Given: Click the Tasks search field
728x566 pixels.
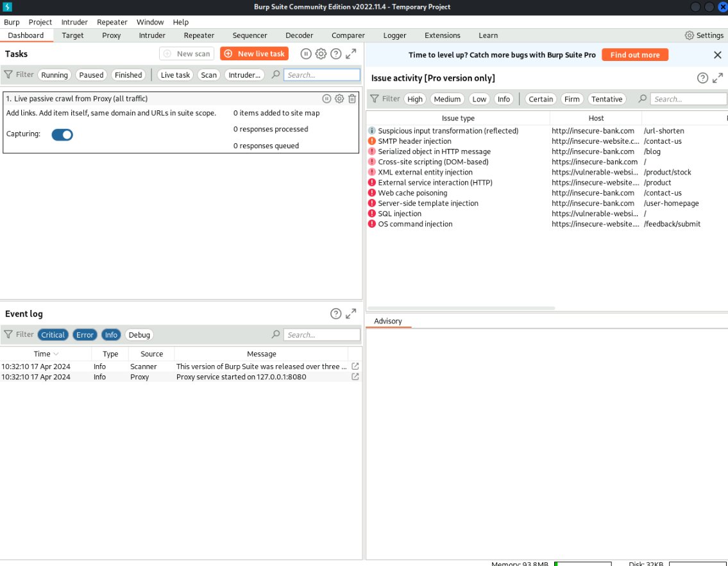Looking at the screenshot, I should click(322, 75).
